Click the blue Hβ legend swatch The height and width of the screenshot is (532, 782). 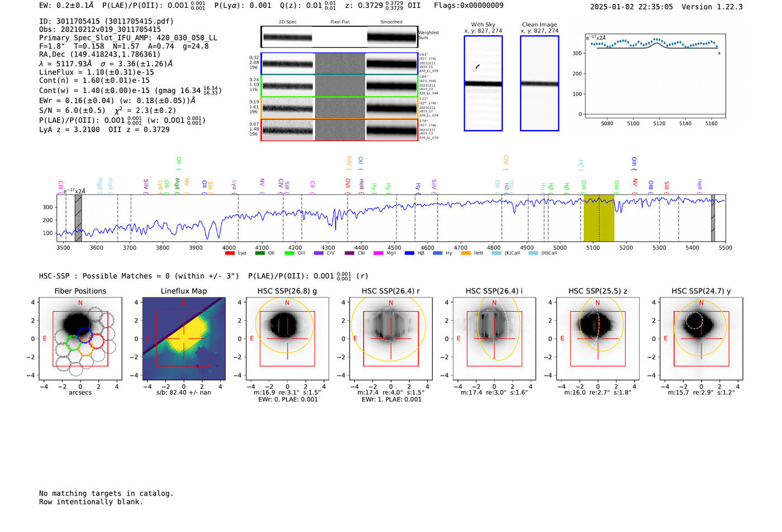point(409,253)
